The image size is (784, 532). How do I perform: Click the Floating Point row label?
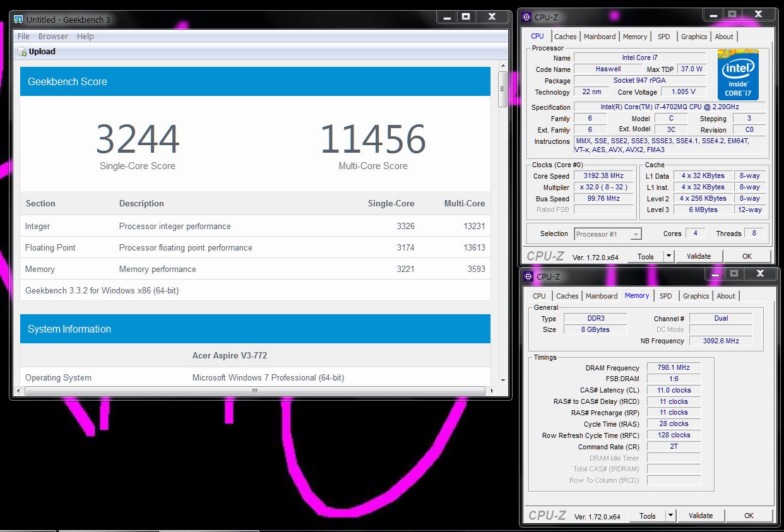pyautogui.click(x=50, y=247)
